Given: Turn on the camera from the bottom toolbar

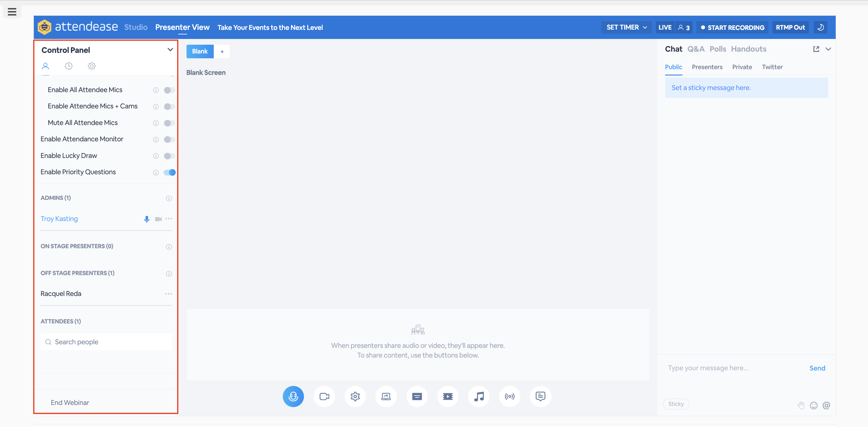Looking at the screenshot, I should point(324,396).
